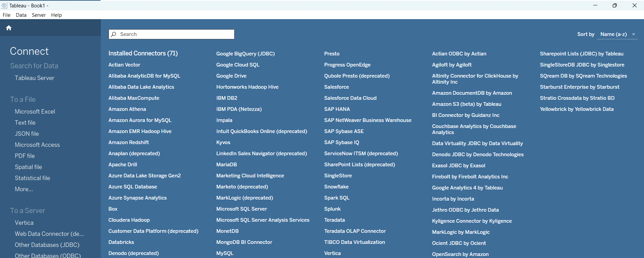Image resolution: width=644 pixels, height=258 pixels.
Task: Choose Amazon Athena connector
Action: pos(127,109)
